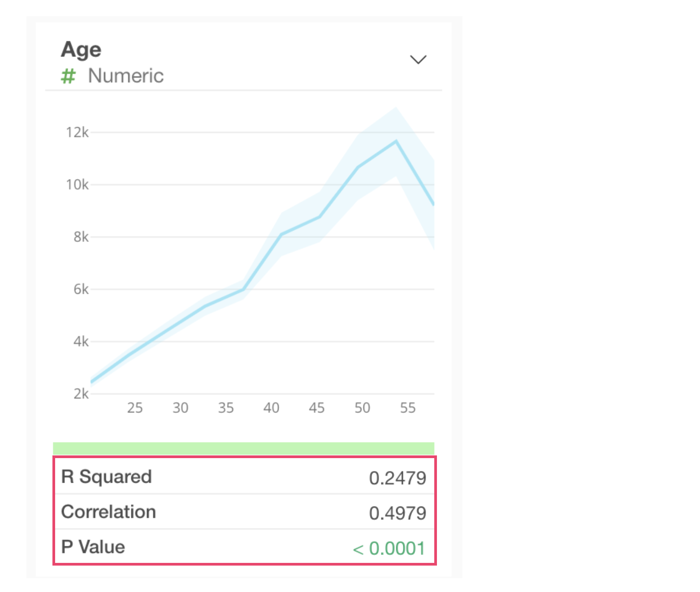Image resolution: width=700 pixels, height=592 pixels.
Task: Click the 40 x-axis tick label
Action: tap(272, 408)
